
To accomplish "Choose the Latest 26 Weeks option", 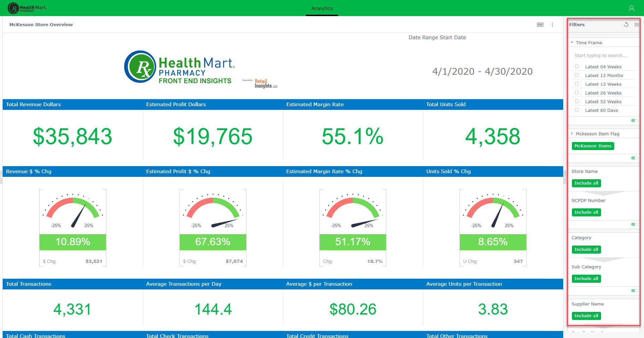I will click(x=577, y=93).
